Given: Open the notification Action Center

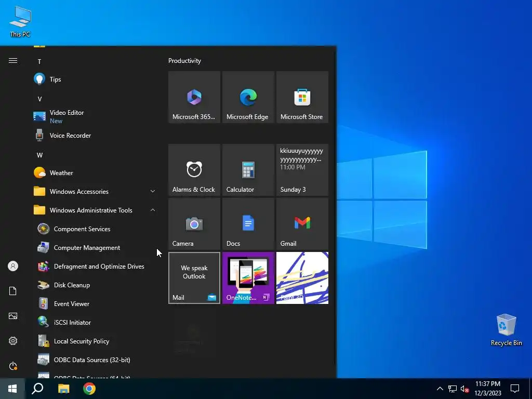Looking at the screenshot, I should click(x=515, y=389).
